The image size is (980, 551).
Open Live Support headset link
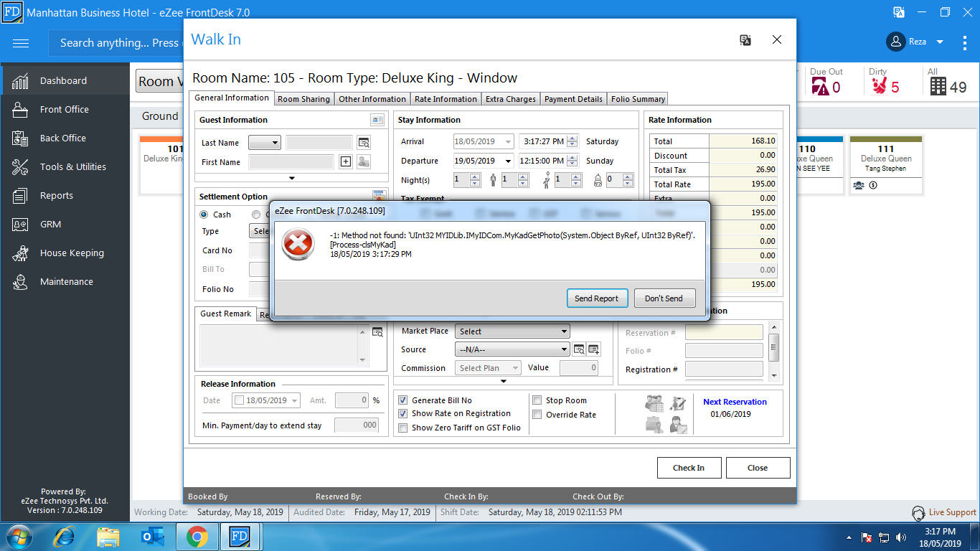[x=943, y=512]
